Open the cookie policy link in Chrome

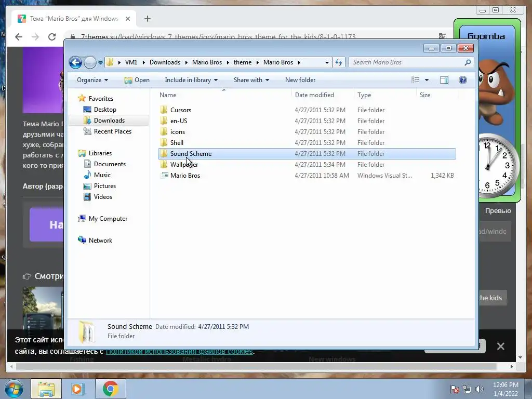179,352
